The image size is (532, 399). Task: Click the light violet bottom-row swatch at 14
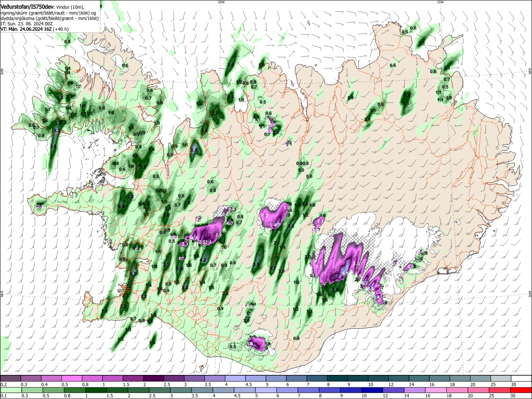pyautogui.click(x=415, y=390)
